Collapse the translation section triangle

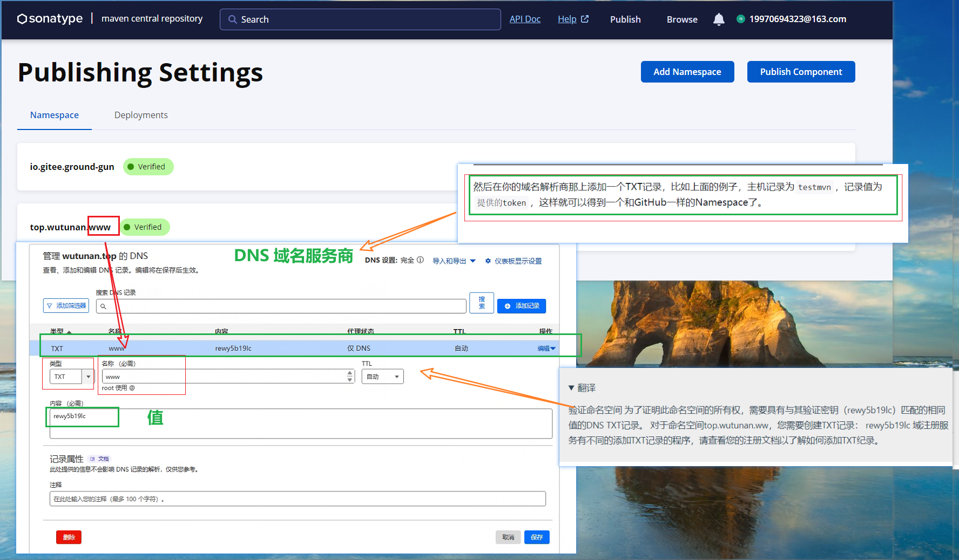(571, 388)
